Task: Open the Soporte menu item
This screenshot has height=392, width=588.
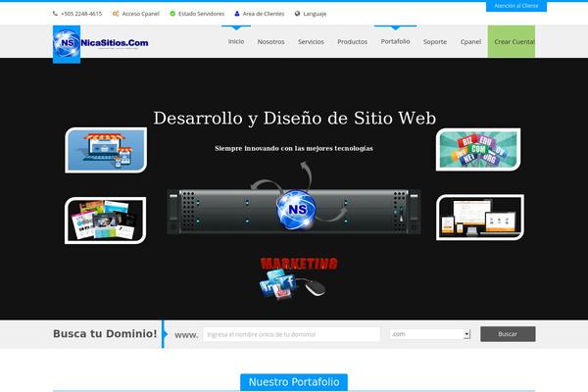Action: click(x=435, y=41)
